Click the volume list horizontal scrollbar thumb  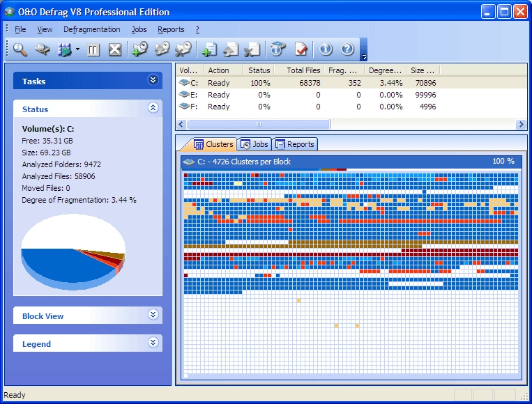pos(259,125)
